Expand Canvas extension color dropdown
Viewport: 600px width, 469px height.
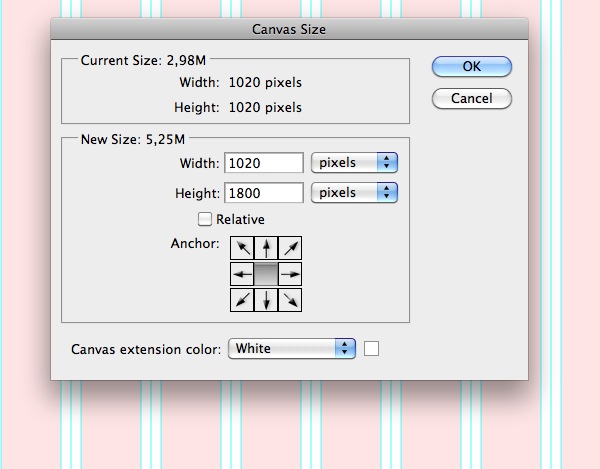[292, 349]
